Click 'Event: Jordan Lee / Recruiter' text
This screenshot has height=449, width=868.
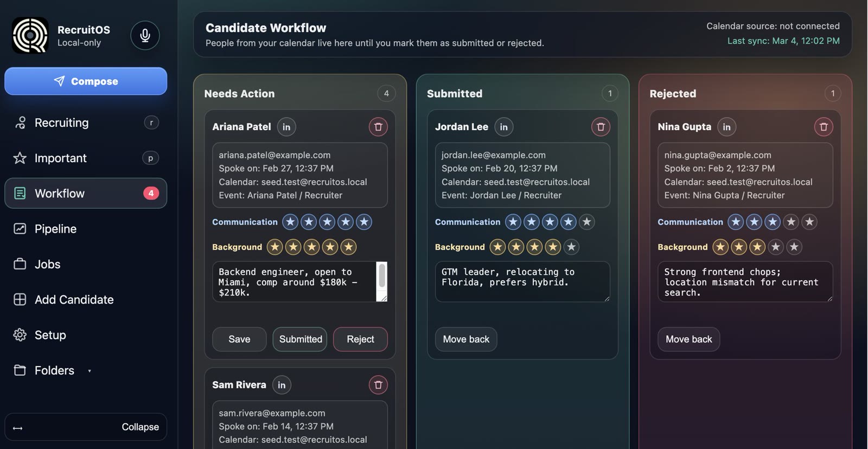point(501,195)
